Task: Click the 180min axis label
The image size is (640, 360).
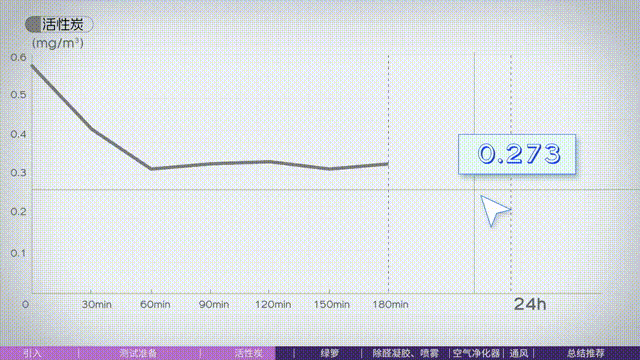Action: coord(391,304)
